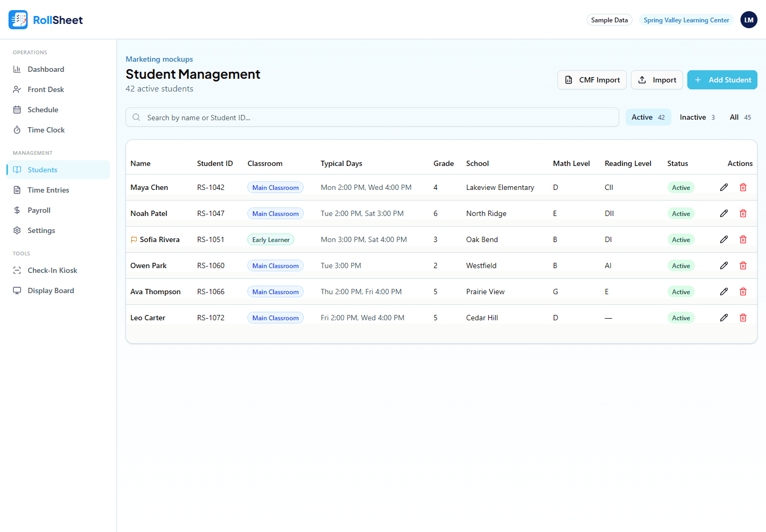Click the Early Learner classroom tag

271,240
